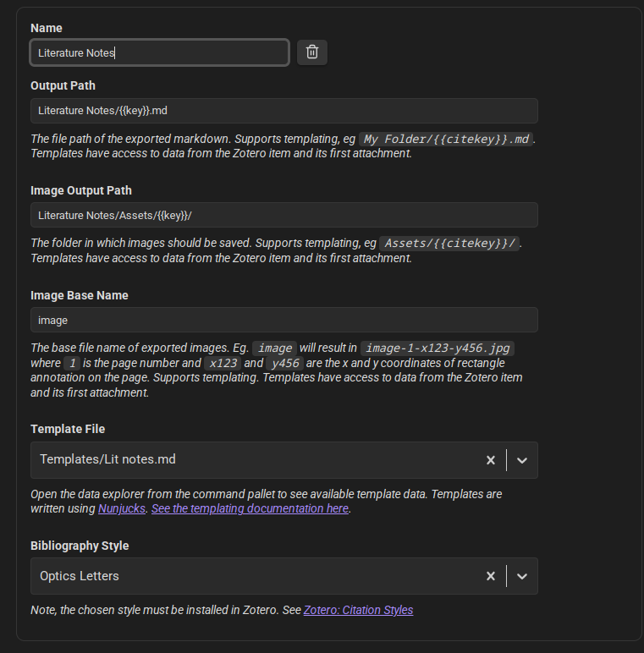Click into the Image Output Path field
This screenshot has height=653, width=644.
(x=284, y=215)
